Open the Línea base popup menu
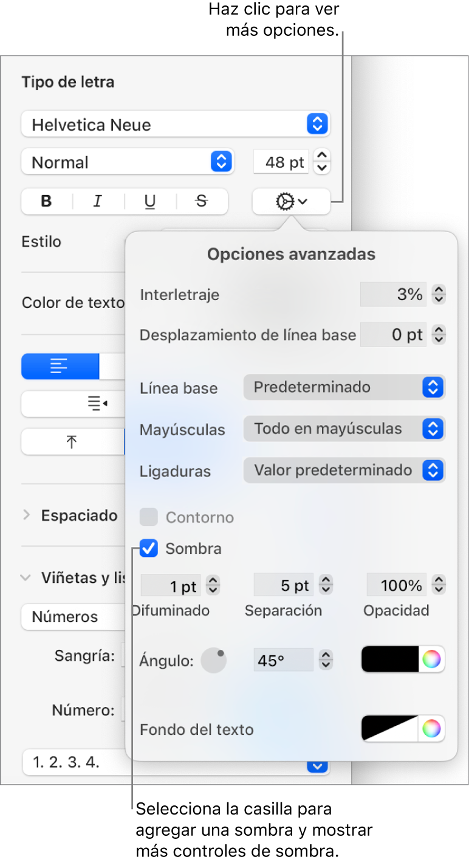 (x=344, y=387)
